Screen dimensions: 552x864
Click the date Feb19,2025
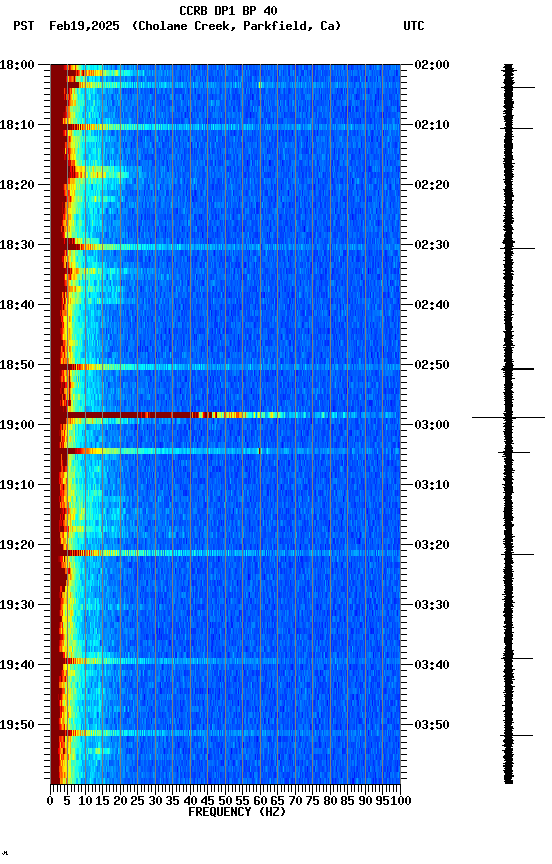[84, 26]
